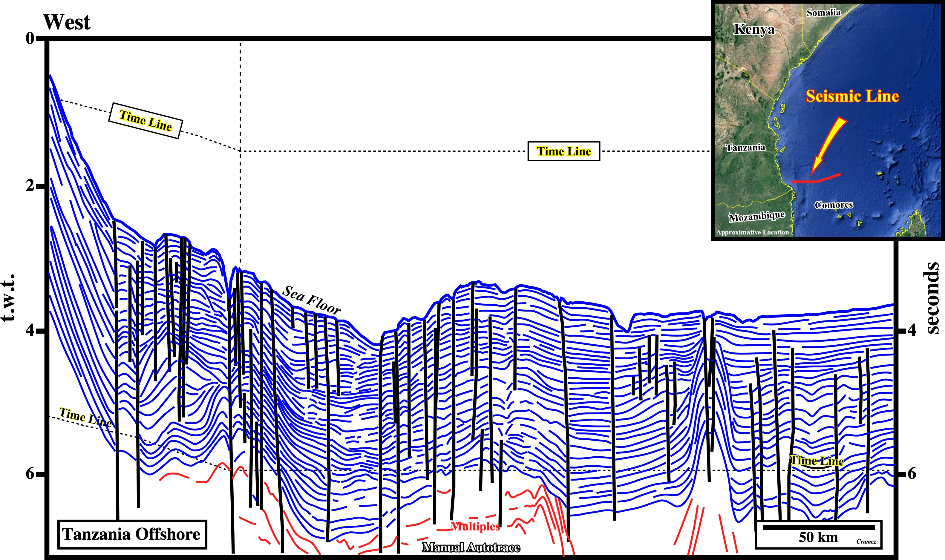Image resolution: width=945 pixels, height=560 pixels.
Task: Click the West orientation label
Action: (x=67, y=22)
